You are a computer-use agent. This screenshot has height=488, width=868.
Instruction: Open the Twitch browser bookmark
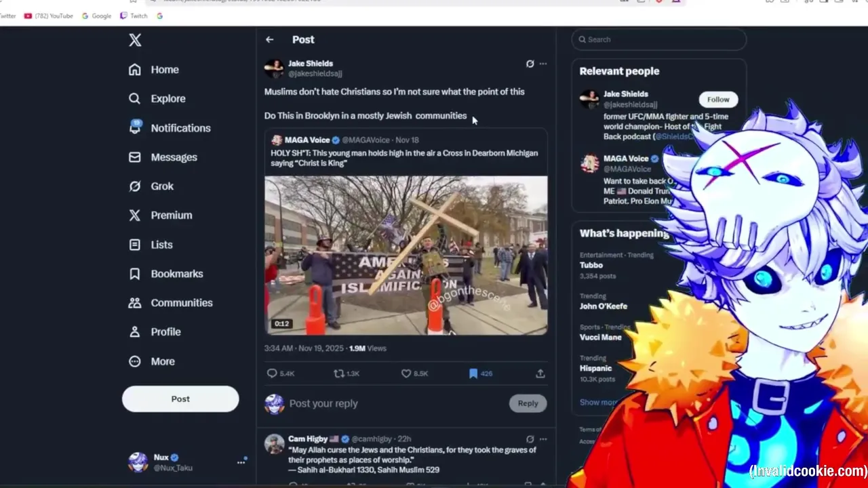(134, 16)
